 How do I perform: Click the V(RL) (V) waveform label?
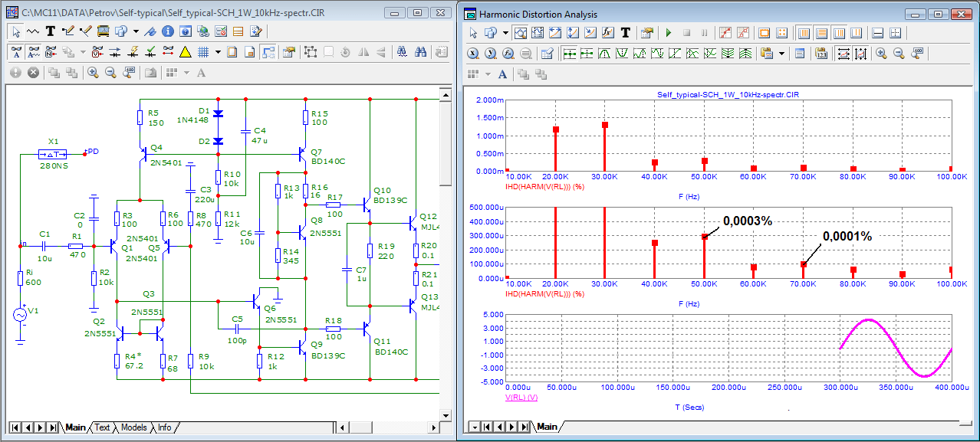(x=521, y=398)
